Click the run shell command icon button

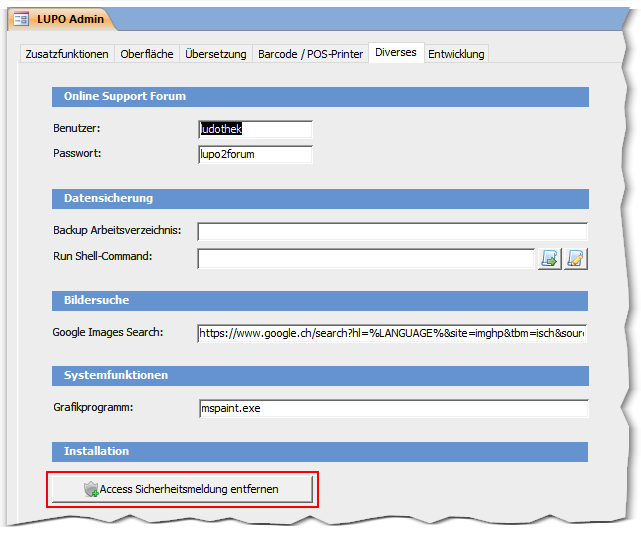[549, 258]
